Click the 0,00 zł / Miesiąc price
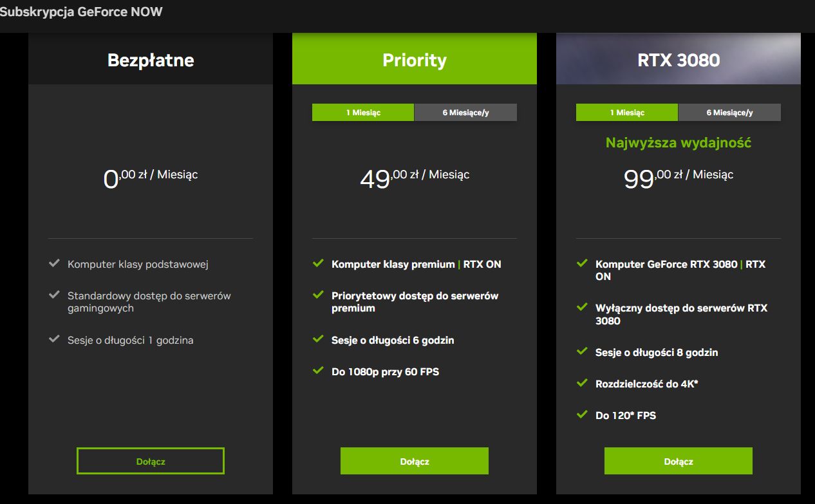 pyautogui.click(x=151, y=178)
